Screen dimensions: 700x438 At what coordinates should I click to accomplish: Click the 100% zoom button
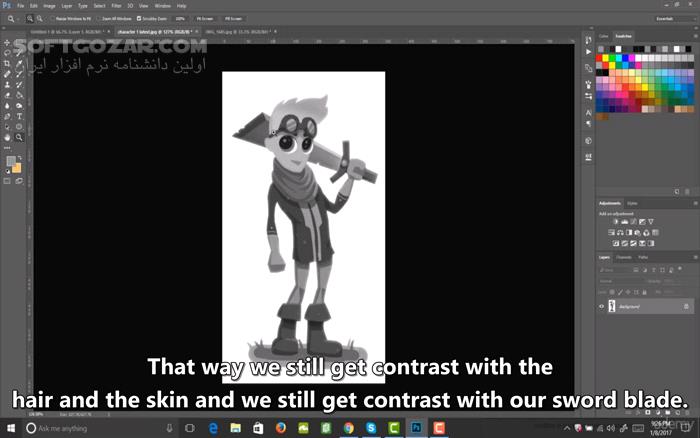(180, 19)
